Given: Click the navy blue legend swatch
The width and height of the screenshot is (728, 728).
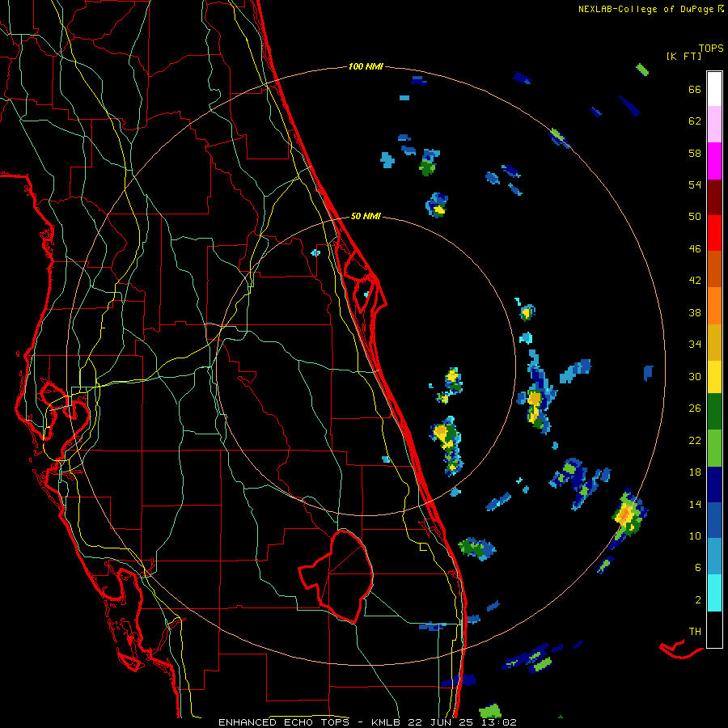Looking at the screenshot, I should [714, 485].
